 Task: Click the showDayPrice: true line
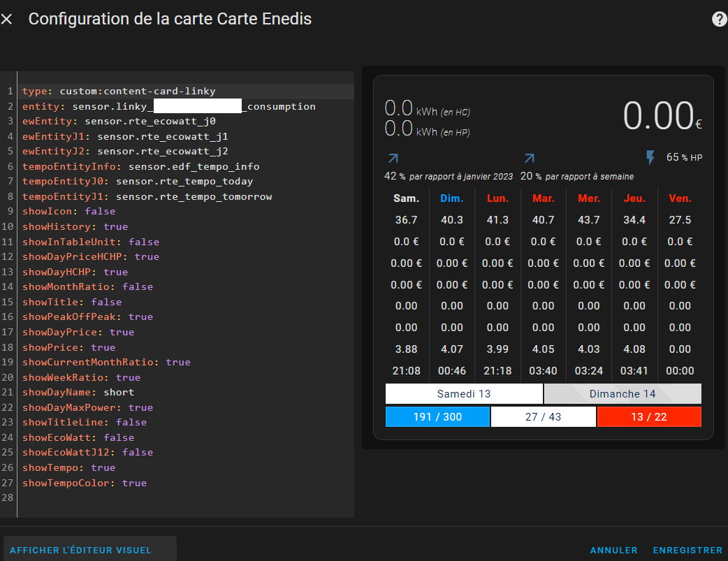[78, 332]
